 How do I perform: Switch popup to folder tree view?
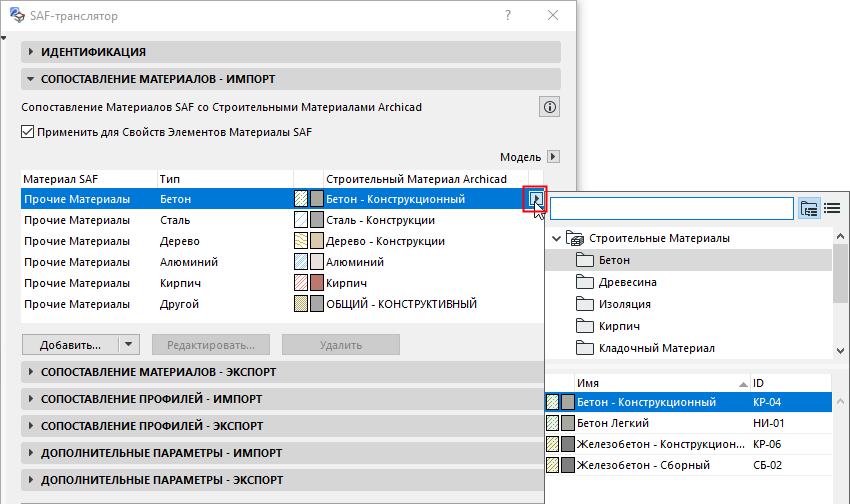(x=809, y=208)
